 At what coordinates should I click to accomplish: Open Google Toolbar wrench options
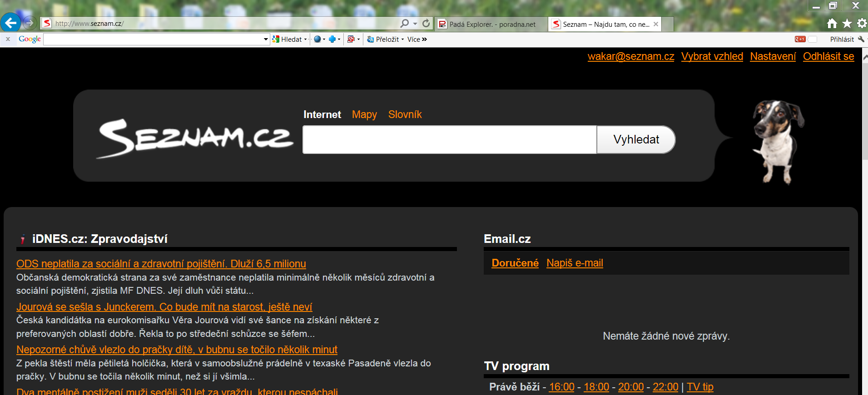(x=861, y=39)
